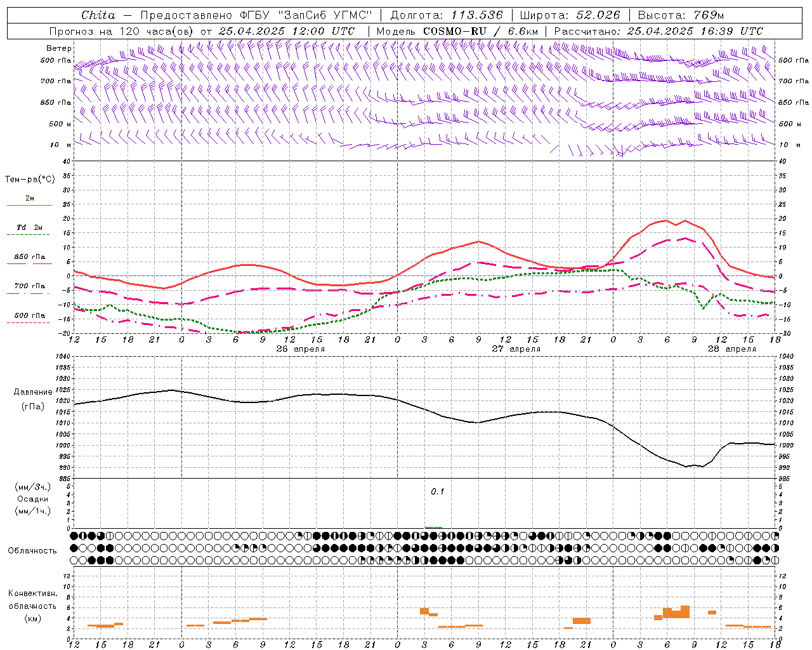812x650 pixels.
Task: Click the computed time "Рассчитано: 25.04.2025 16:39 UTC"
Action: point(658,31)
